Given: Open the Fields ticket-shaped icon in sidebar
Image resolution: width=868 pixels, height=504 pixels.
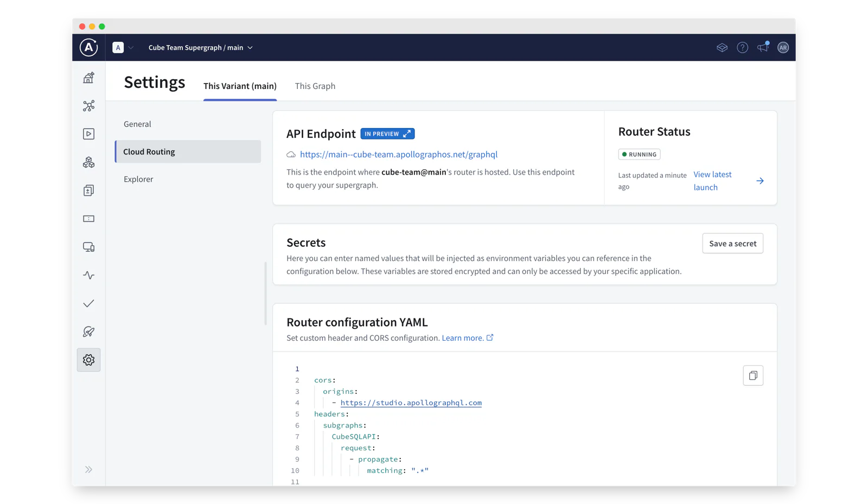Looking at the screenshot, I should pyautogui.click(x=88, y=219).
